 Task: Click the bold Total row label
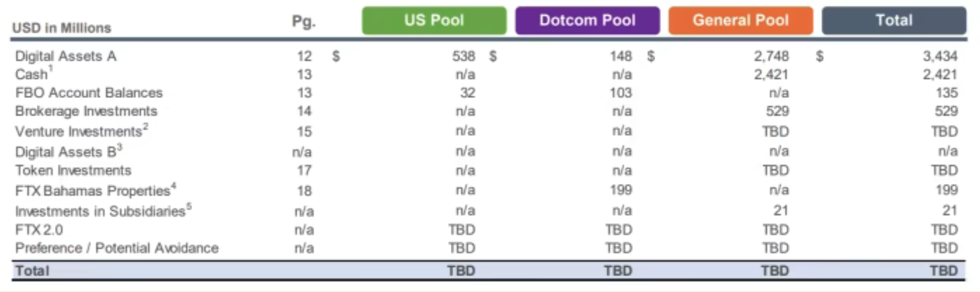(x=32, y=271)
